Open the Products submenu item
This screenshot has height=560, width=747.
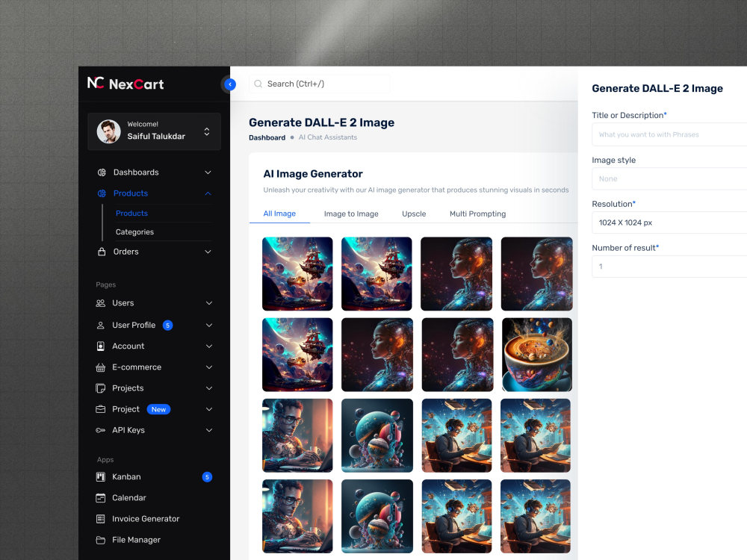(x=131, y=214)
